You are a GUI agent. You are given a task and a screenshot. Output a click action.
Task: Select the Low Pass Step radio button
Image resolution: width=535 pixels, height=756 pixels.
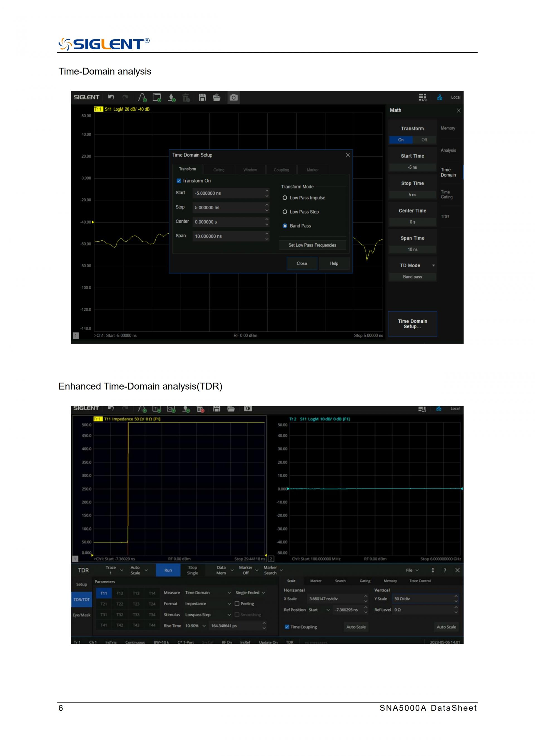coord(285,212)
